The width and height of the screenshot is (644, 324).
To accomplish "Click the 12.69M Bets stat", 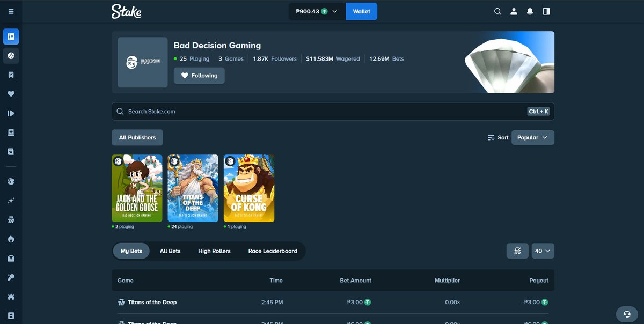I will (x=386, y=59).
